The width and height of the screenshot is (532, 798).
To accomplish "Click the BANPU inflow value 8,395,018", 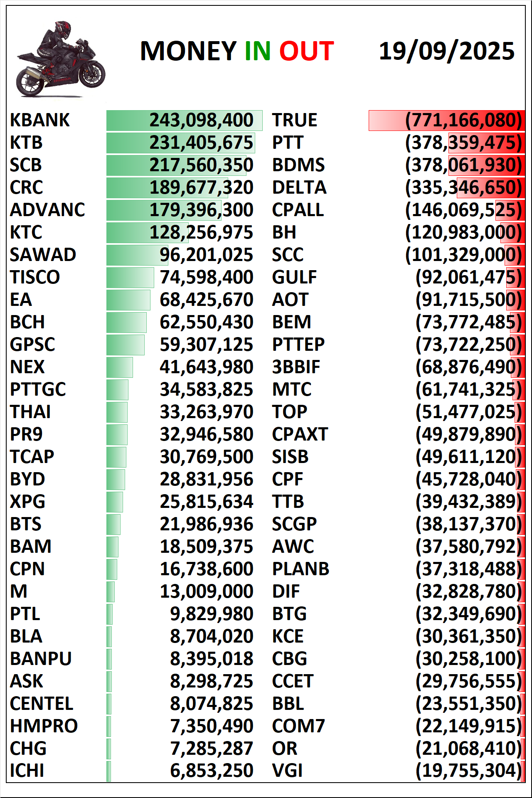I will (212, 659).
